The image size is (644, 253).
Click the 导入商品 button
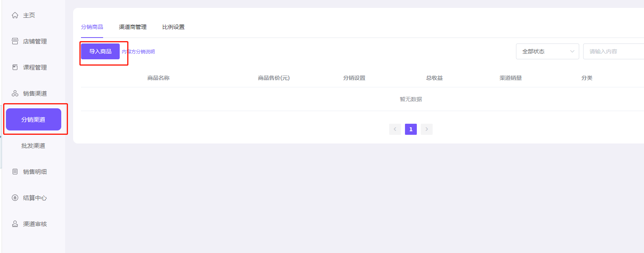click(x=100, y=51)
